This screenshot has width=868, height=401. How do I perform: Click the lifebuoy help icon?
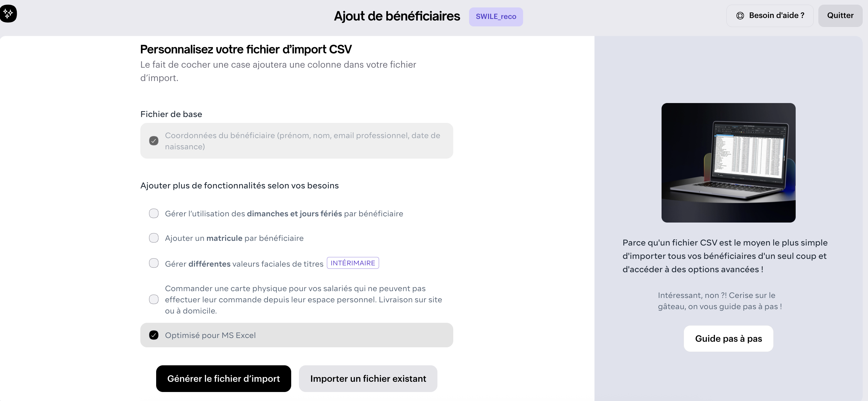tap(740, 16)
